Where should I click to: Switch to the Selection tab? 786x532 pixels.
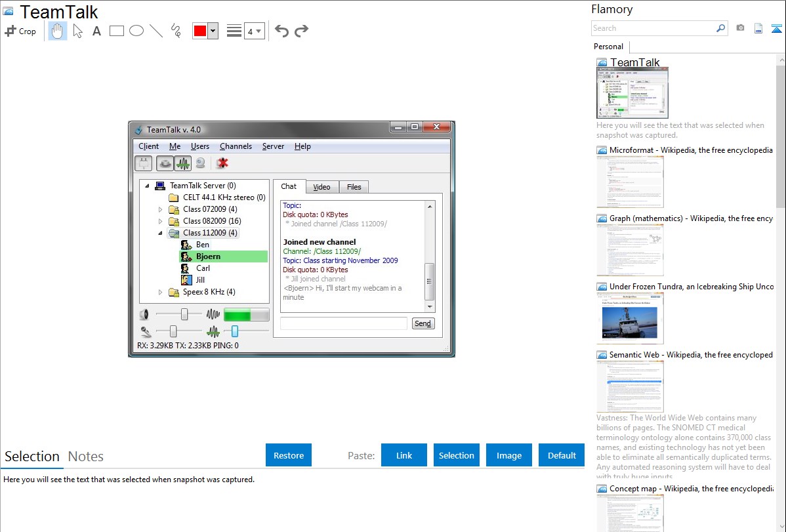click(x=32, y=457)
